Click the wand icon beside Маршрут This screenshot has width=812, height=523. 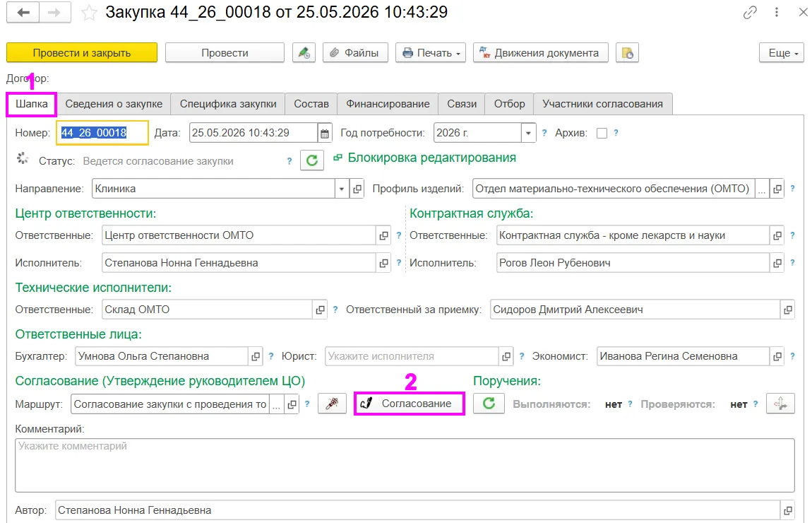coord(332,404)
